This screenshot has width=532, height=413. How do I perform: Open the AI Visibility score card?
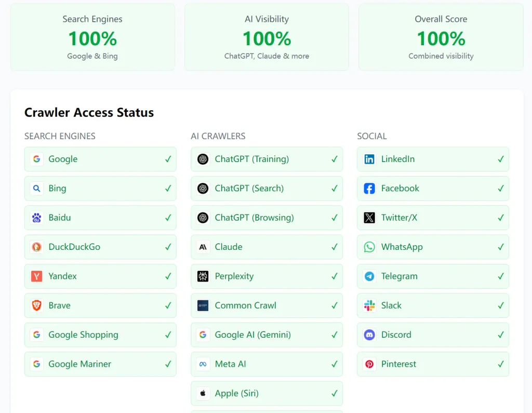coord(267,37)
